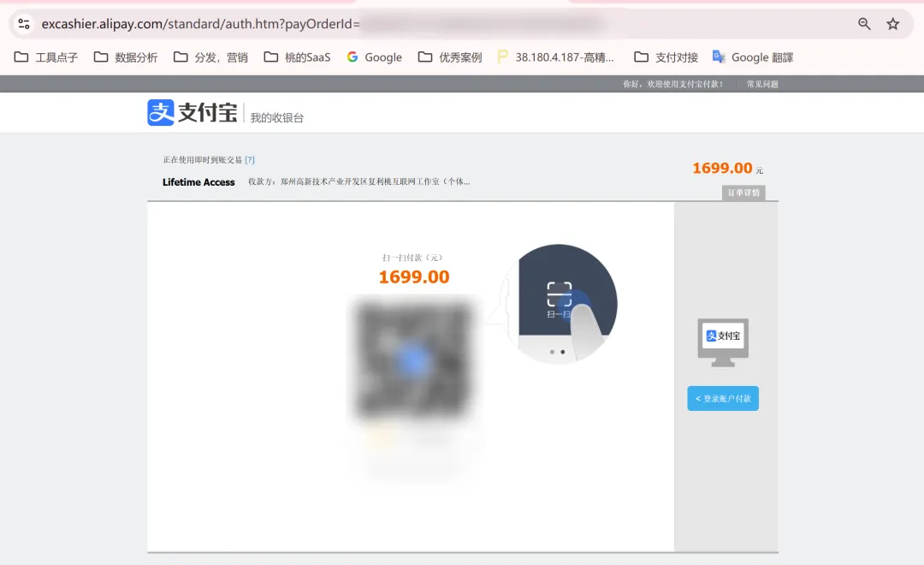
Task: Click the scan illustration circle image
Action: [560, 304]
